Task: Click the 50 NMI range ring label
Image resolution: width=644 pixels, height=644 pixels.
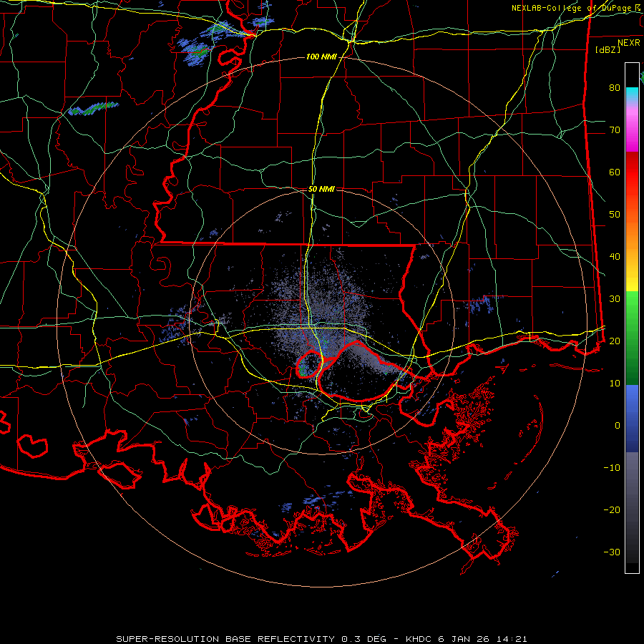Action: (321, 190)
